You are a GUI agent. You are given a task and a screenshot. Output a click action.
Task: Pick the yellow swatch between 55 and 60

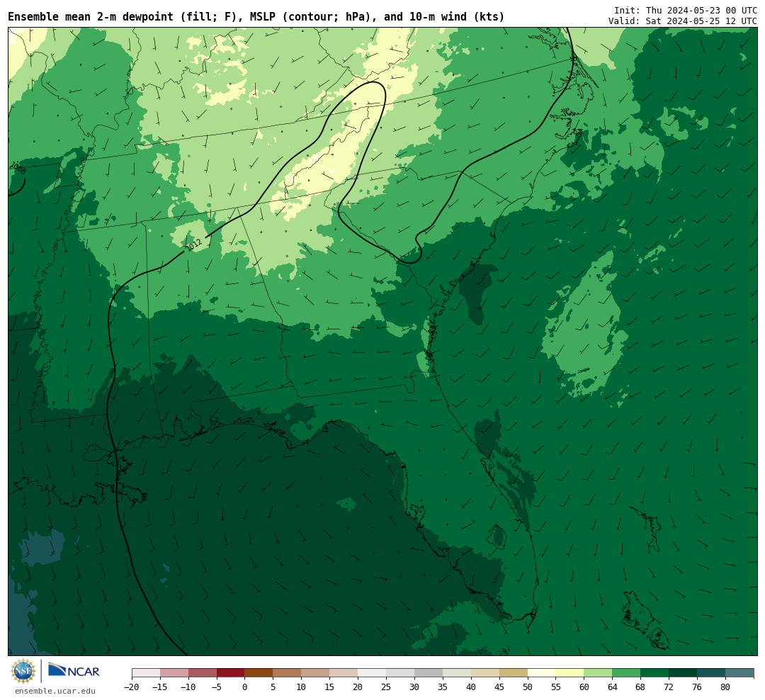tap(570, 672)
